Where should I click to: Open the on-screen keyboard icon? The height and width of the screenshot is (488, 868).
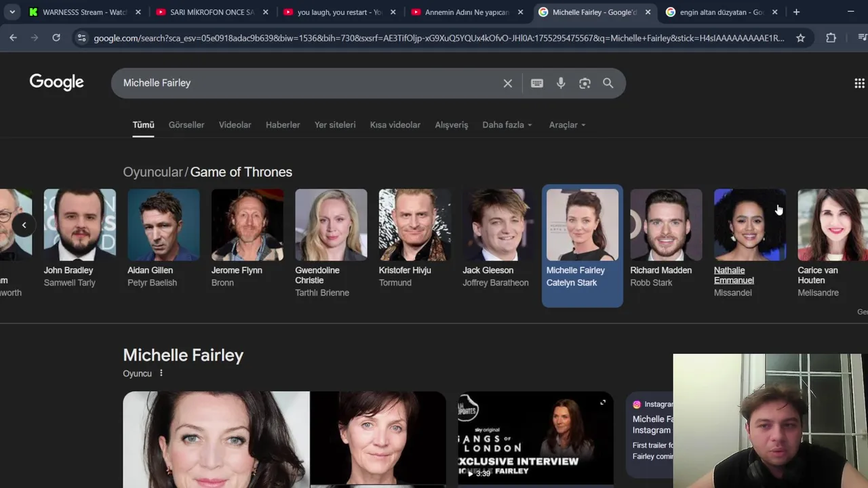(x=537, y=83)
